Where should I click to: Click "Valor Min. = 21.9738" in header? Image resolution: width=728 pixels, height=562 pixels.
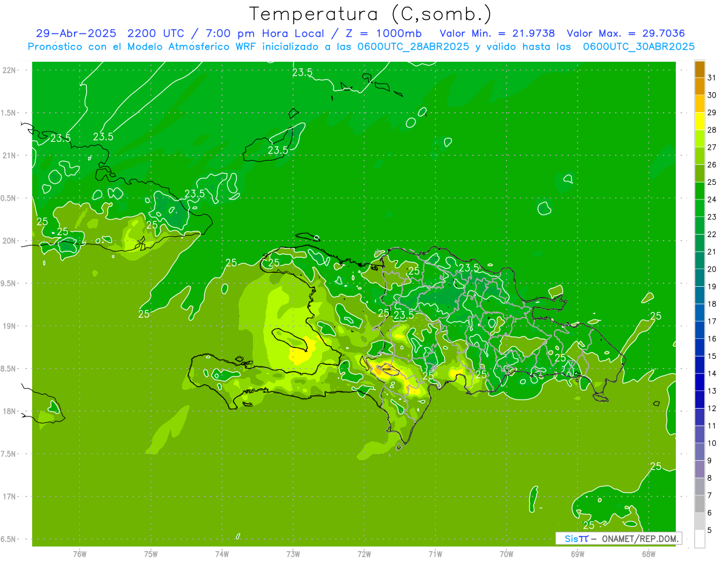(x=496, y=33)
